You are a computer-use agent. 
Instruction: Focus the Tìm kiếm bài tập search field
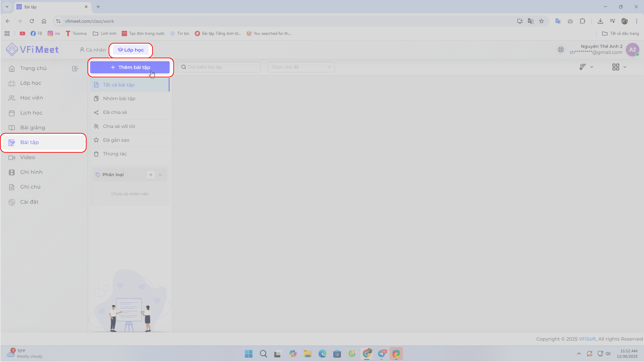[x=221, y=67]
